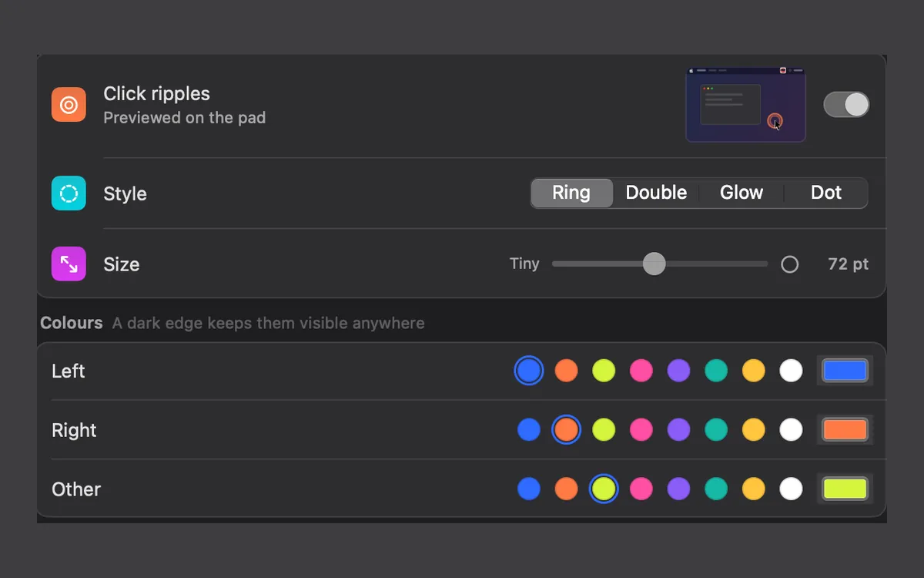Choose teal for Left clicks
The width and height of the screenshot is (924, 578).
coord(716,371)
